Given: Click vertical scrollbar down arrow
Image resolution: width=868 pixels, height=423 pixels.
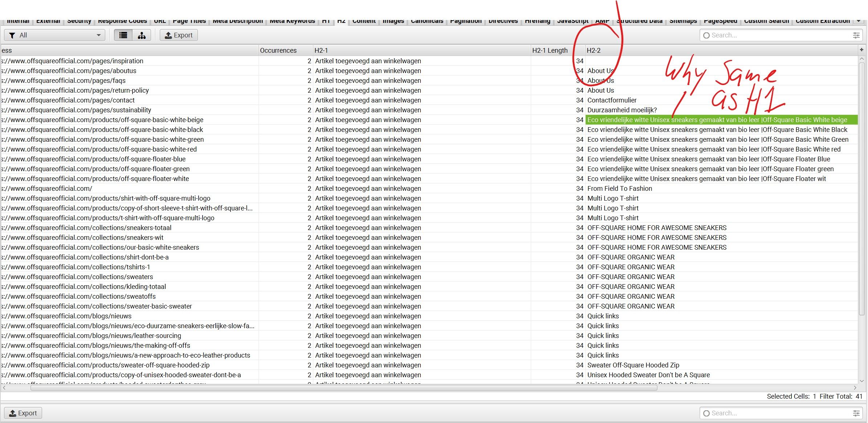Looking at the screenshot, I should tap(862, 381).
